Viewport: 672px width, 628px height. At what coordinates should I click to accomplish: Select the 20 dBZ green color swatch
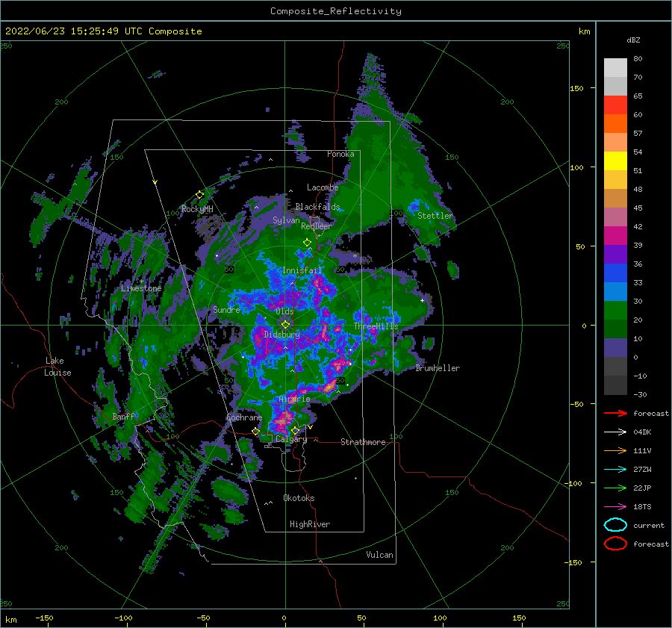615,329
